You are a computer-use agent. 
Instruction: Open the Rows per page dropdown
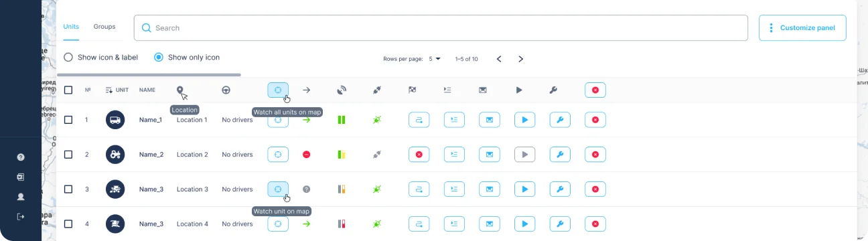[435, 59]
